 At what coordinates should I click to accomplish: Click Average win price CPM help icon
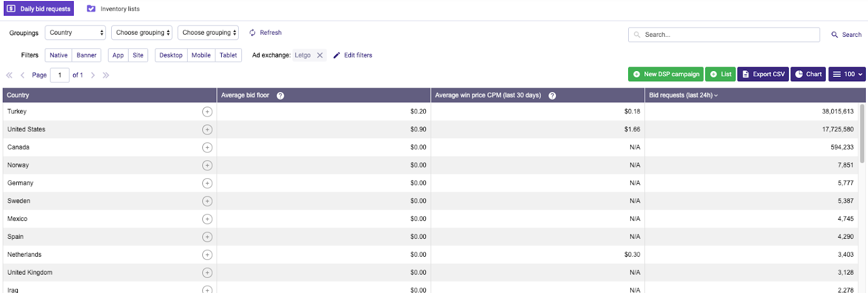552,96
